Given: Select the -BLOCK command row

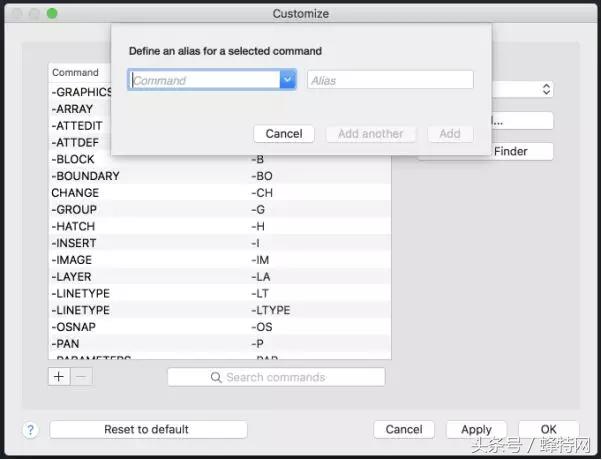Looking at the screenshot, I should click(x=220, y=159).
